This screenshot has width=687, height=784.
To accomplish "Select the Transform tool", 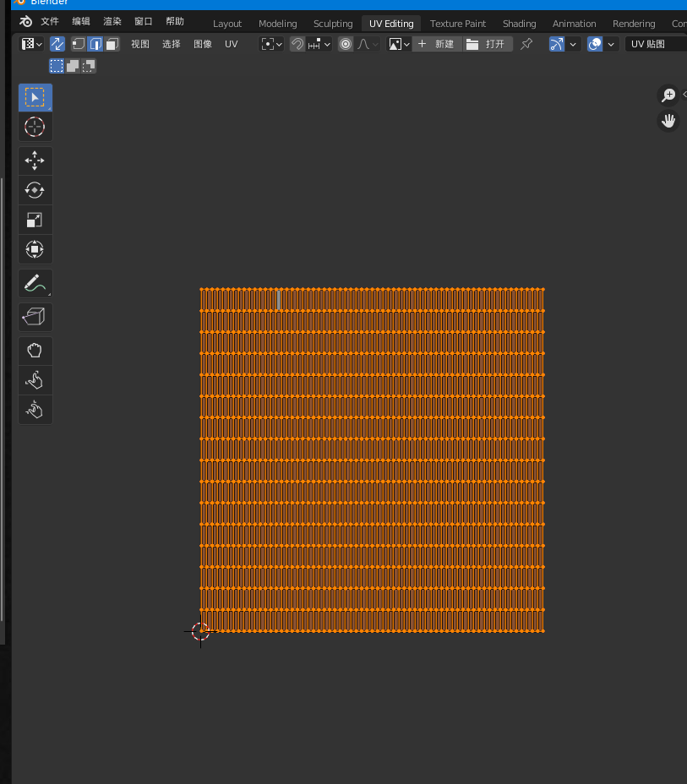I will 35,249.
